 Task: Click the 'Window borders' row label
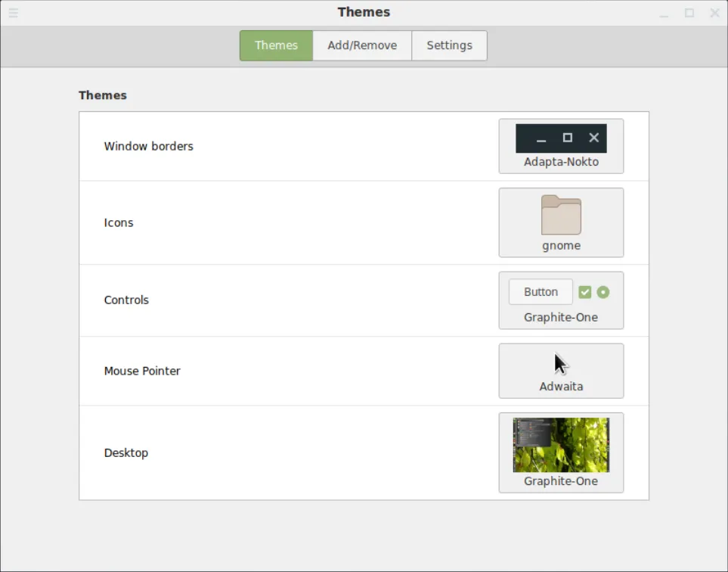click(x=149, y=146)
